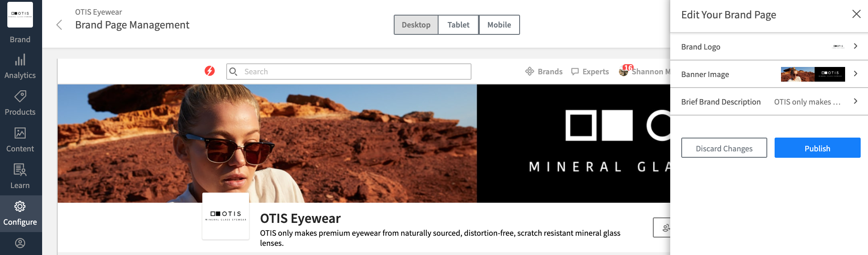Select the Configure gear icon
The image size is (868, 255).
coord(20,206)
